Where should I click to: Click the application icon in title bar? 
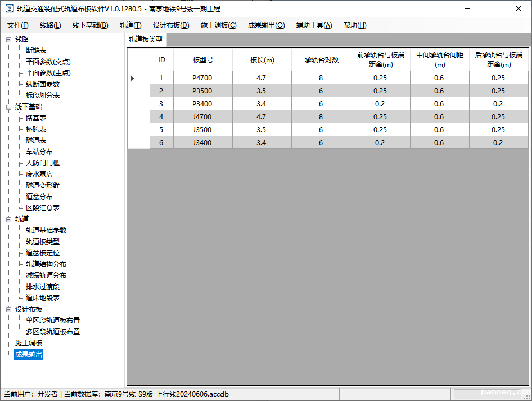9,8
